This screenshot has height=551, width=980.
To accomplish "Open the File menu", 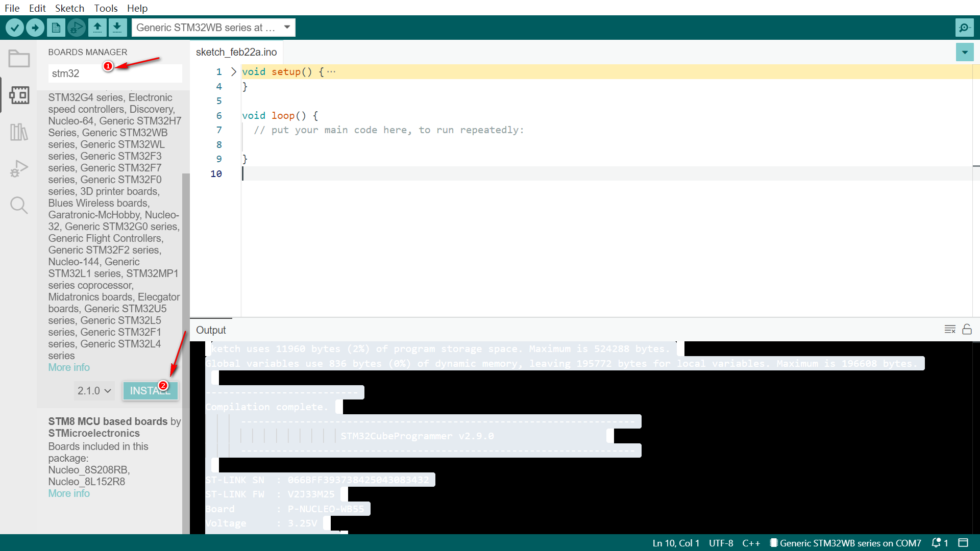I will tap(12, 8).
